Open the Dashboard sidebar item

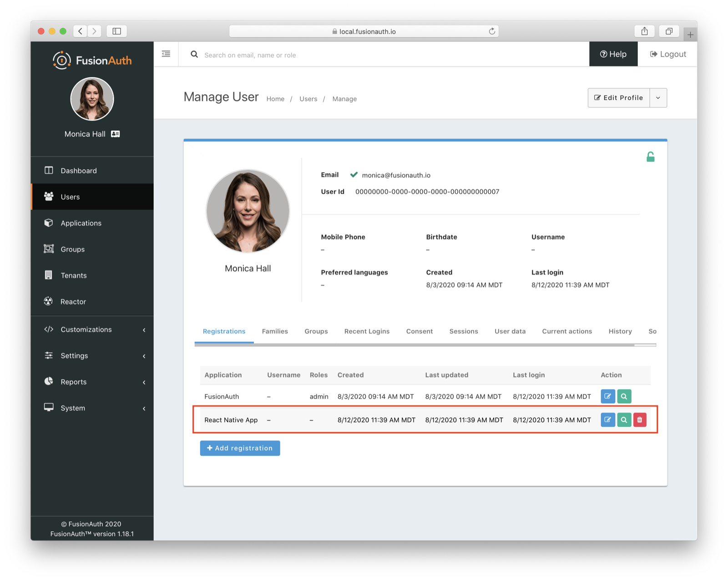point(92,170)
